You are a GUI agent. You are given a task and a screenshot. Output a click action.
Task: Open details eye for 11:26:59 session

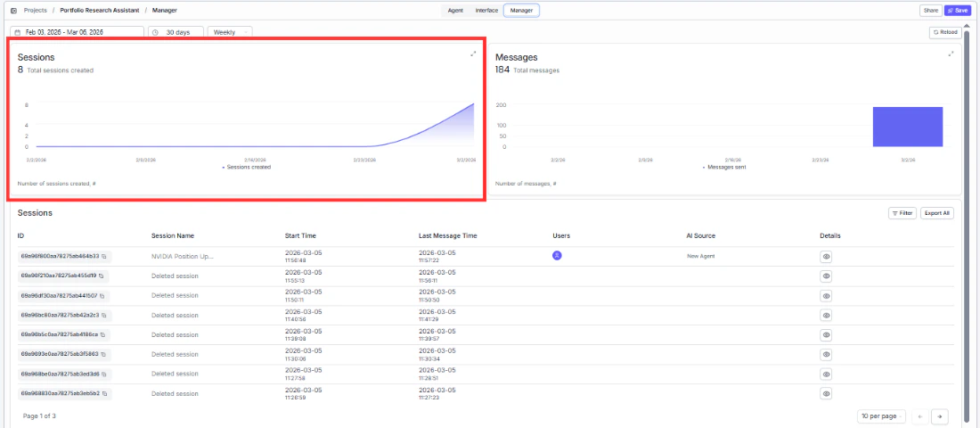826,393
